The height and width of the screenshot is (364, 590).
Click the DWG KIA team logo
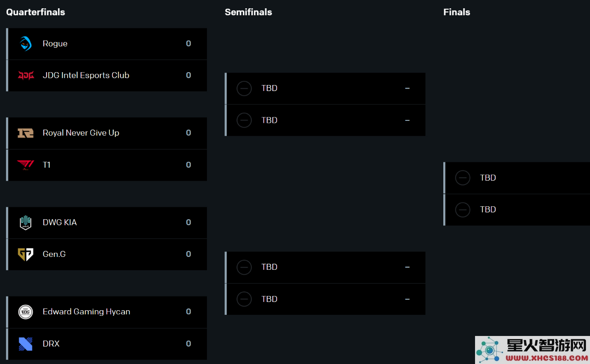pyautogui.click(x=26, y=222)
